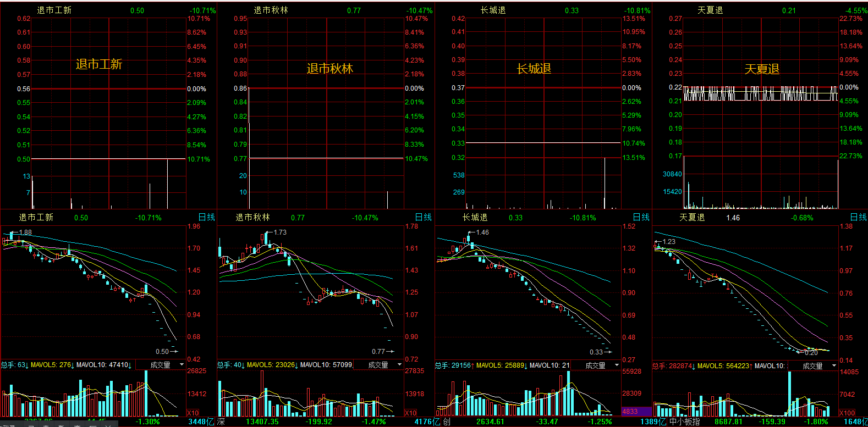Screen dimensions: 868x427
Task: Open 成交量 dropdown arrow under 退市工新 chart
Action: 182,364
